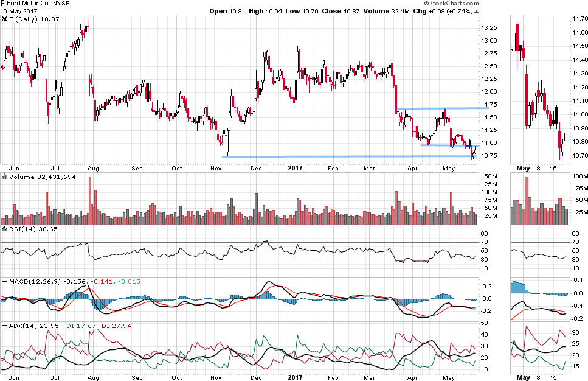
Task: Click the 0.2 label on the main MACD axis
Action: (x=486, y=287)
